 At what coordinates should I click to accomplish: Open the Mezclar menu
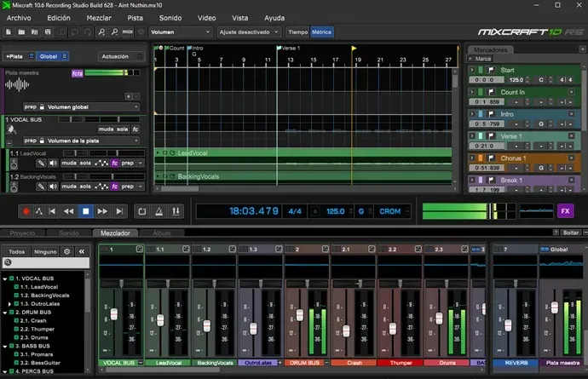click(99, 18)
